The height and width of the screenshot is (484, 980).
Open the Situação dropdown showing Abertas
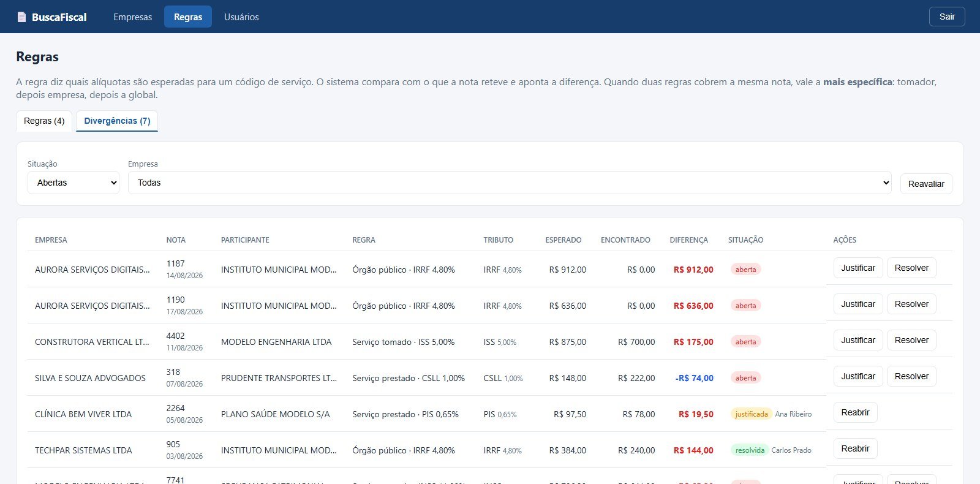tap(73, 183)
